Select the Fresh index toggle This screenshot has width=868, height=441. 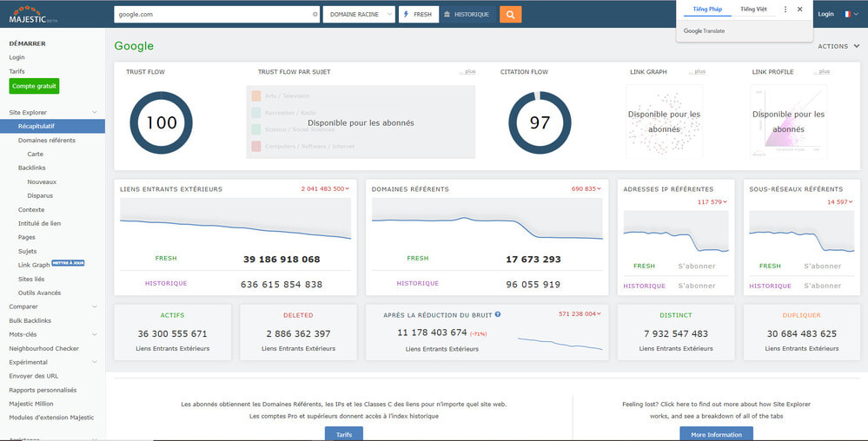418,15
